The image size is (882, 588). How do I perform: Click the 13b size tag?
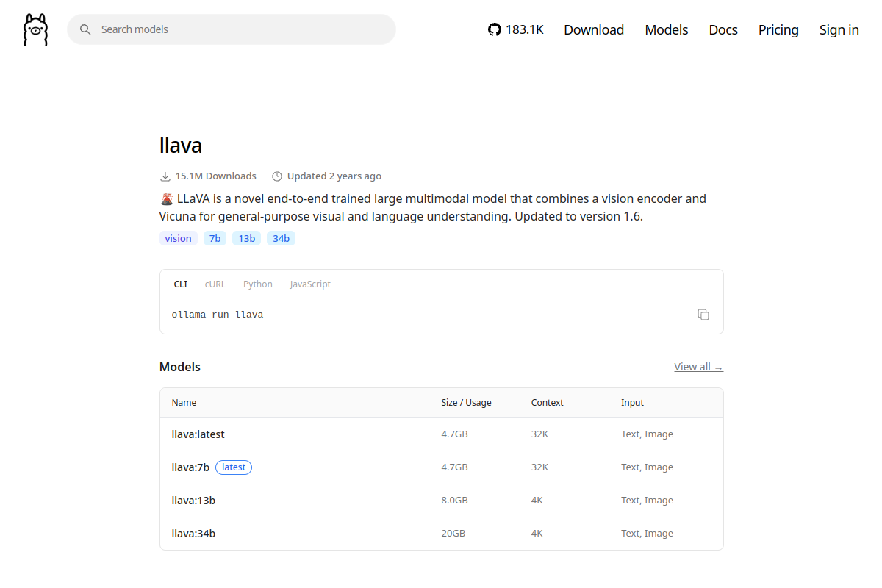246,238
